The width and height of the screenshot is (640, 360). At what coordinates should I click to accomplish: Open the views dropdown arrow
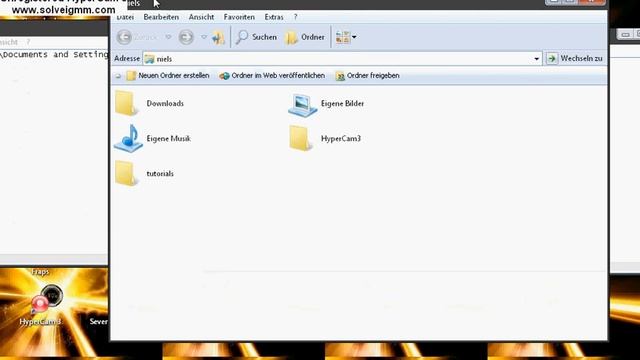(354, 37)
